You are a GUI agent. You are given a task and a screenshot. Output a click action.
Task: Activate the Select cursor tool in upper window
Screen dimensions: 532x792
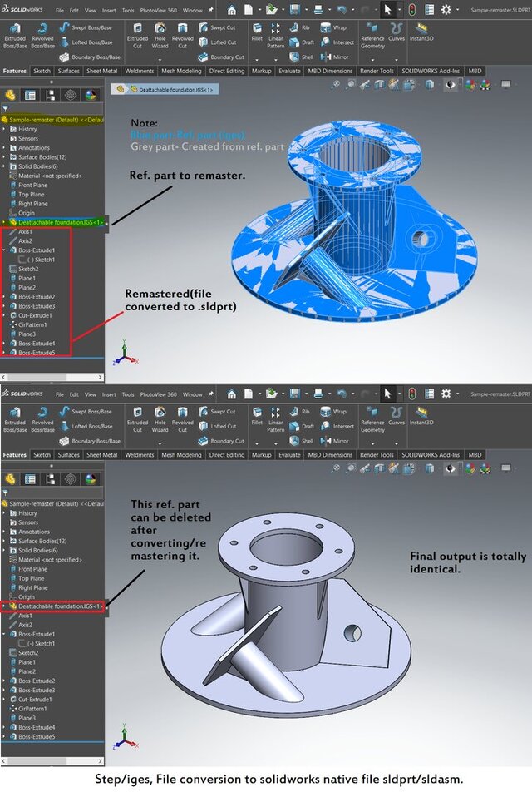(387, 10)
